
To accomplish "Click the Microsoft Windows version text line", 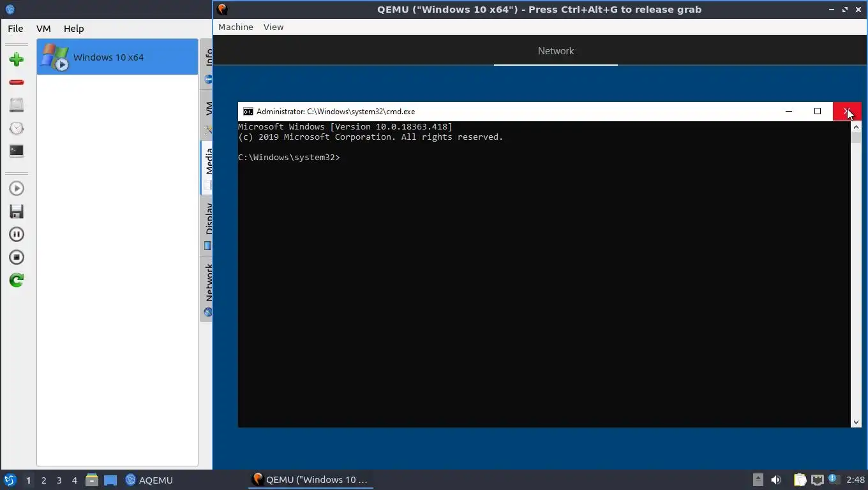I will point(345,127).
